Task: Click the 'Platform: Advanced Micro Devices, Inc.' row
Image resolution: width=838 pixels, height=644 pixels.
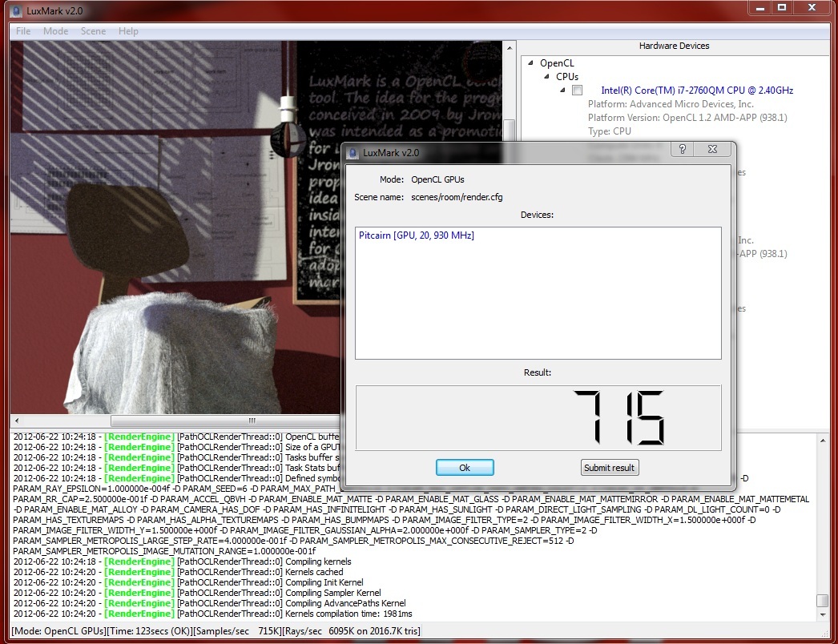Action: click(x=671, y=104)
